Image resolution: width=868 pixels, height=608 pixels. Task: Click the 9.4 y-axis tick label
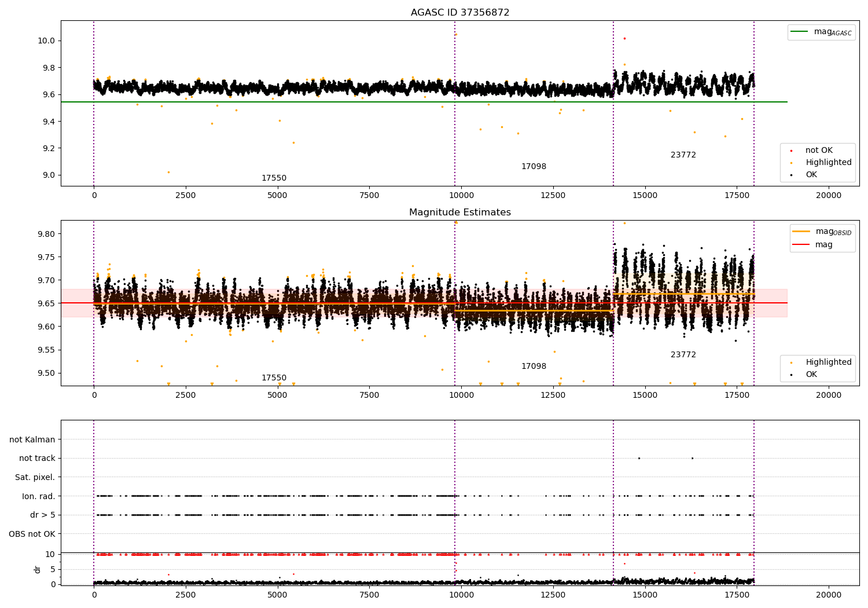click(49, 122)
